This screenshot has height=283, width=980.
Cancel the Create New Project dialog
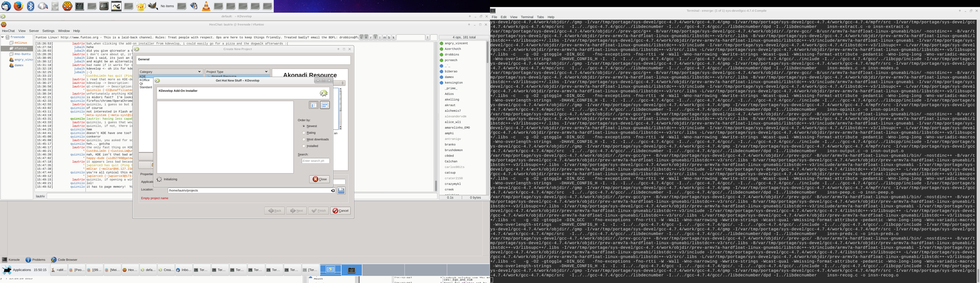click(340, 211)
